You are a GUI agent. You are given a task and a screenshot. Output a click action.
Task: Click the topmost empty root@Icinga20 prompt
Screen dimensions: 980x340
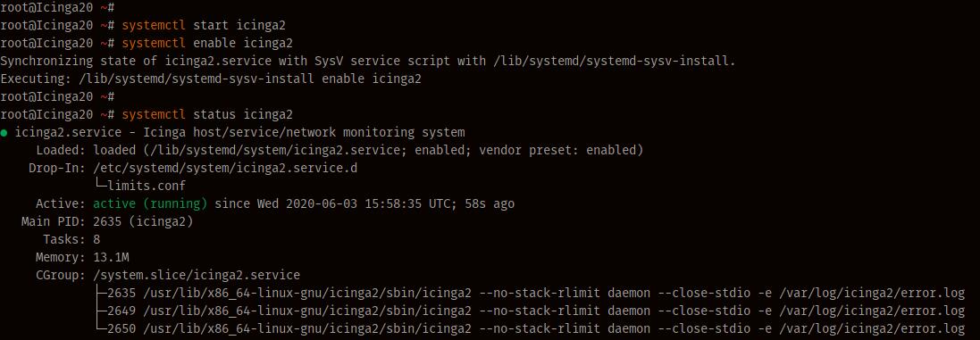tap(57, 8)
